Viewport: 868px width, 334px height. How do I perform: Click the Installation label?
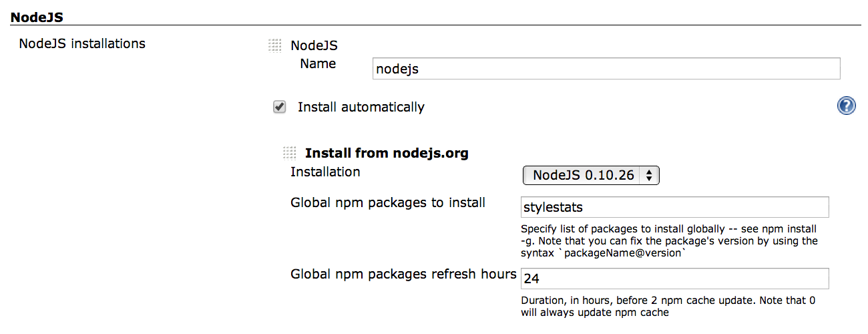[x=325, y=172]
